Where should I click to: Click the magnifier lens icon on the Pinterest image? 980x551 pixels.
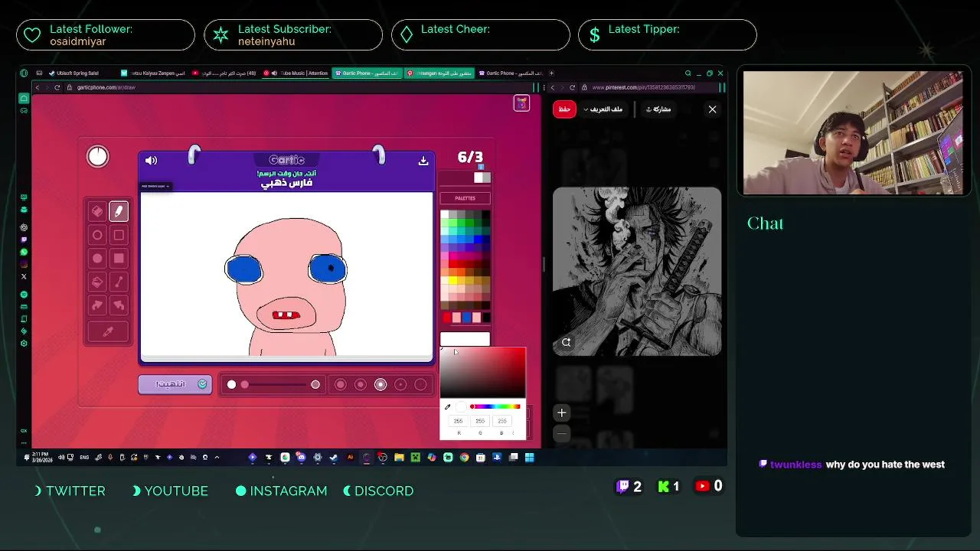[567, 342]
